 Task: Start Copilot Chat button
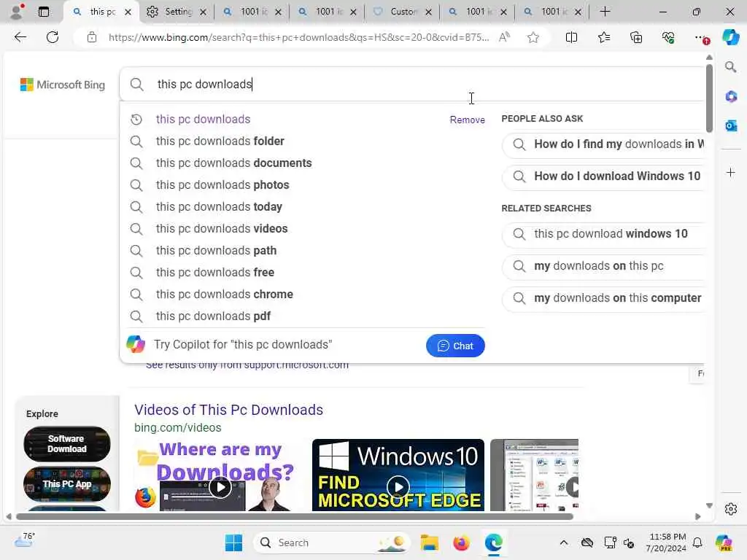[455, 346]
